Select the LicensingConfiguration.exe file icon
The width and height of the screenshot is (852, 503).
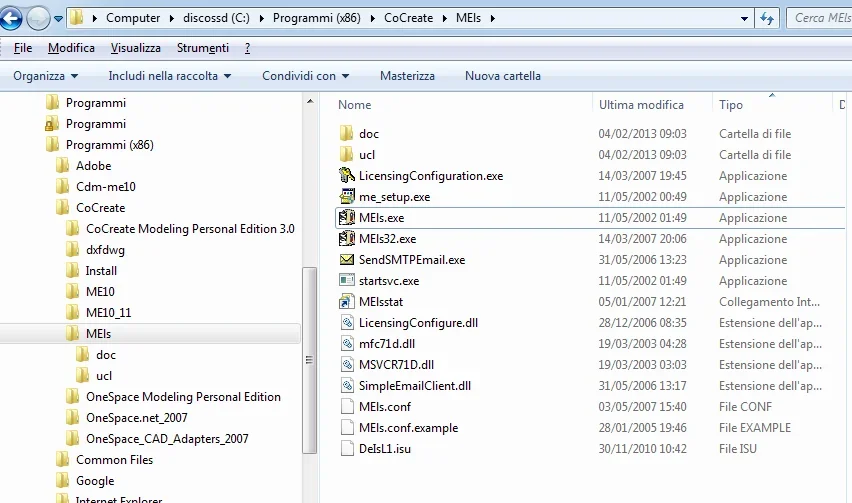tap(347, 176)
